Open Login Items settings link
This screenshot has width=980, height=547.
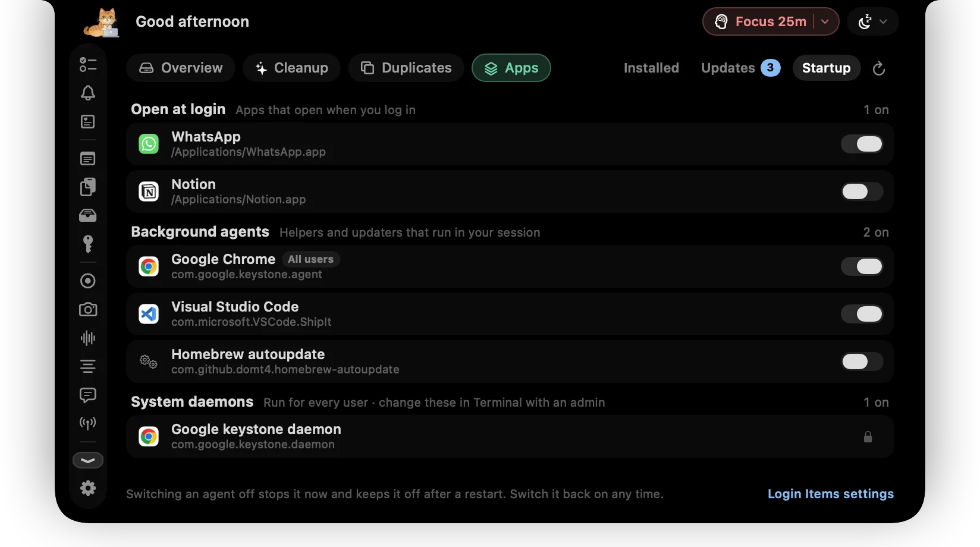point(831,494)
